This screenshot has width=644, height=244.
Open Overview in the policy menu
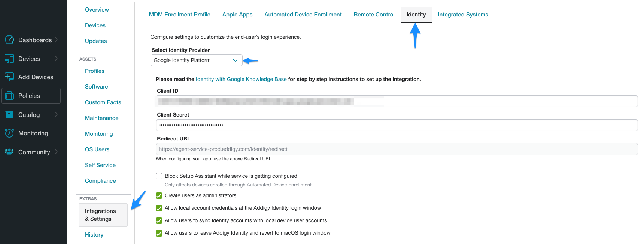point(97,10)
